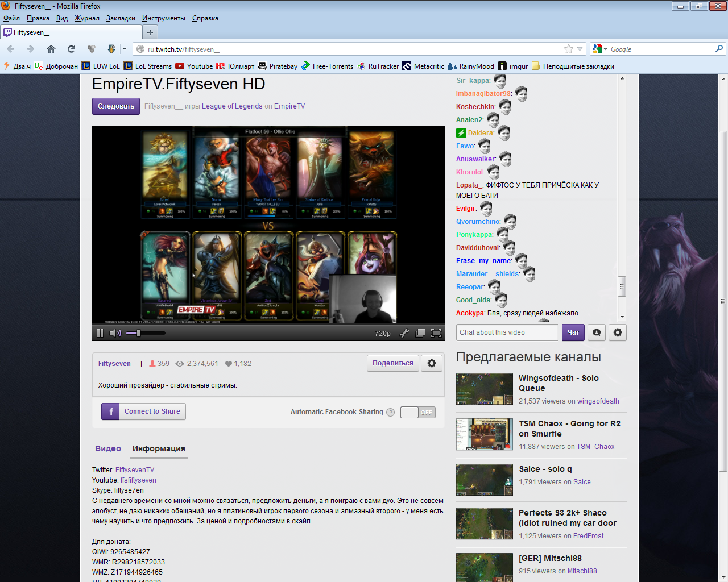Switch to the Видео tab
The width and height of the screenshot is (728, 582).
[108, 448]
